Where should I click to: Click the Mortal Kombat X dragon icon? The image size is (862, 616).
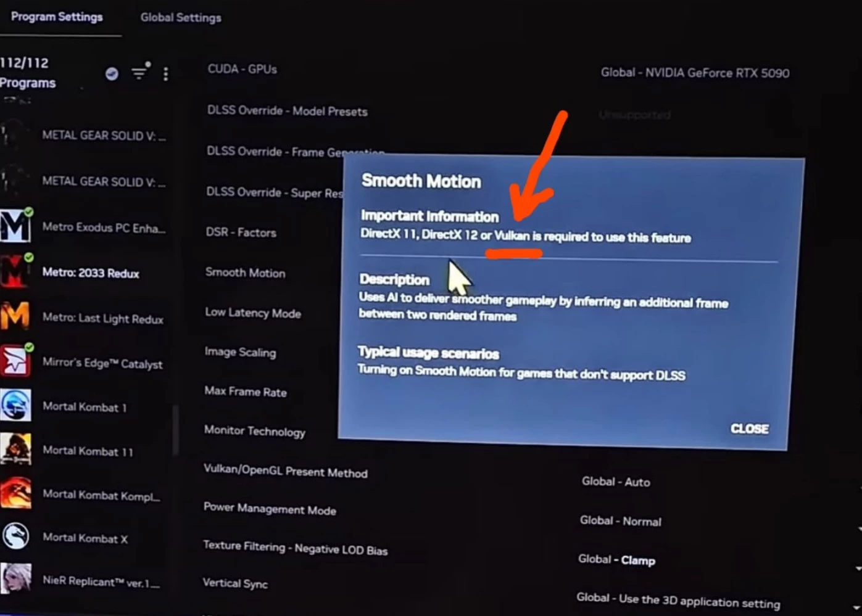pyautogui.click(x=15, y=536)
